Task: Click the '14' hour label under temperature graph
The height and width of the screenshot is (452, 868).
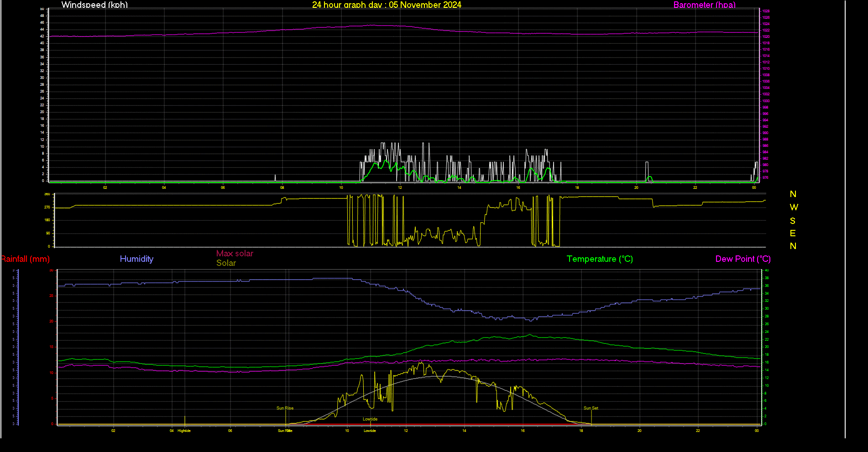Action: [x=464, y=431]
